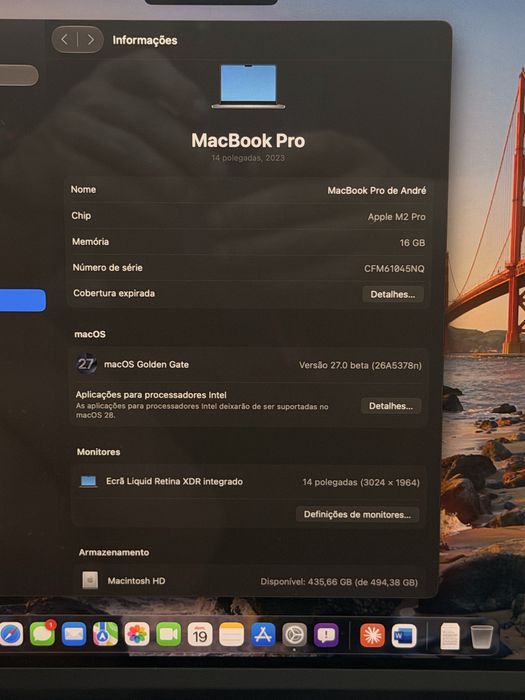
Task: Open Definições de monitores
Action: (x=357, y=514)
